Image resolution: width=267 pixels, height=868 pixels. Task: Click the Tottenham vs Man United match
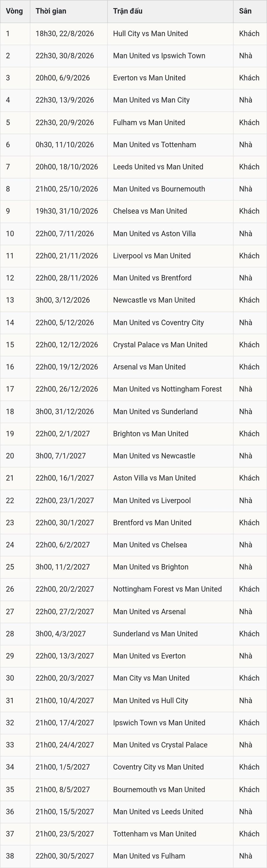click(155, 834)
